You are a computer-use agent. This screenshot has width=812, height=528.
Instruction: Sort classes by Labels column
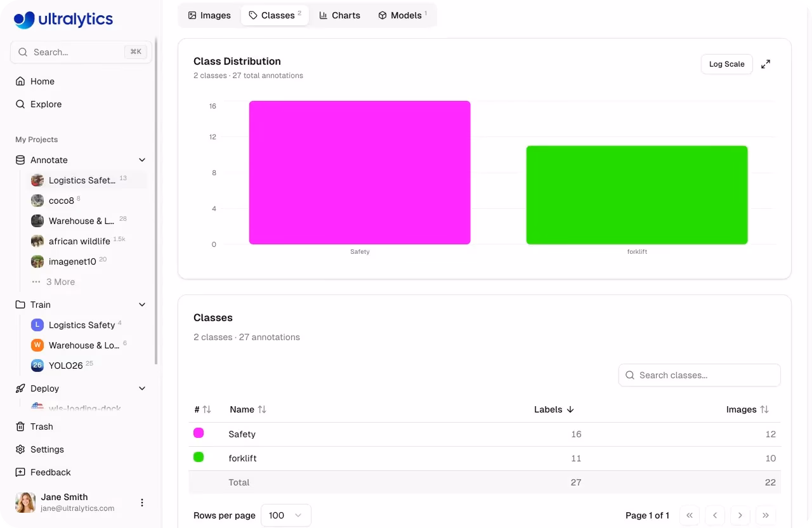pyautogui.click(x=554, y=410)
